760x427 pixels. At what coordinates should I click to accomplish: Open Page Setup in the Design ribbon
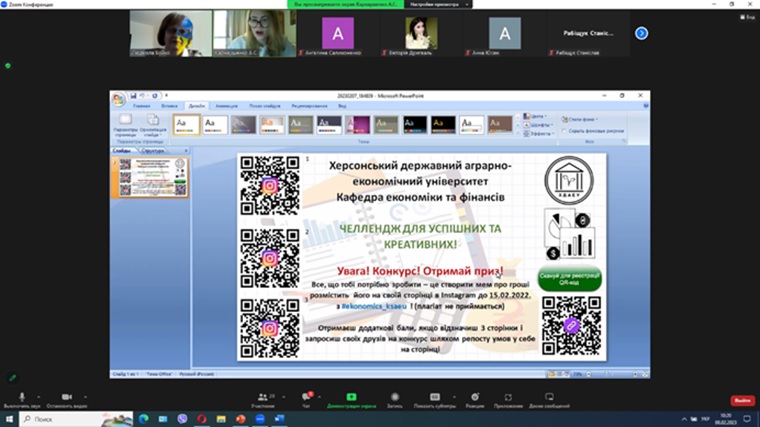(126, 126)
